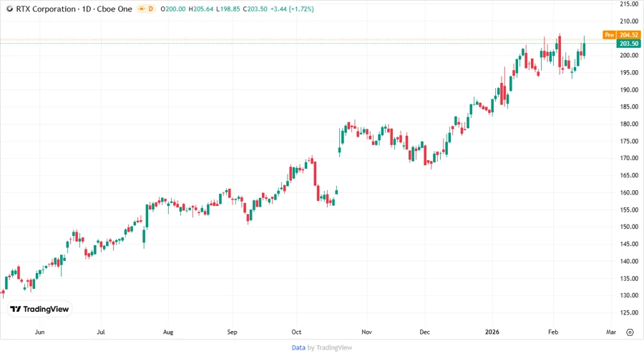Screen dimensions: 644x356
Task: Click the 2026 label on time axis
Action: tap(492, 332)
